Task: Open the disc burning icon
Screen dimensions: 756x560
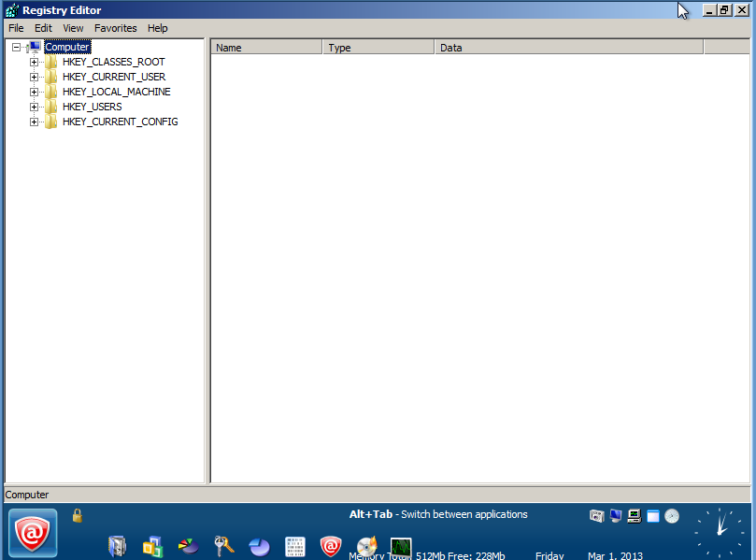Action: [367, 546]
